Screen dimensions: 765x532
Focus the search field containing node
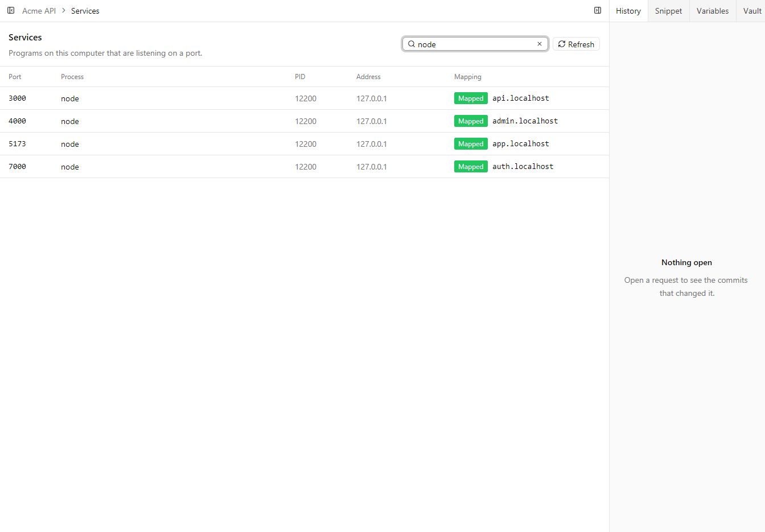[475, 44]
